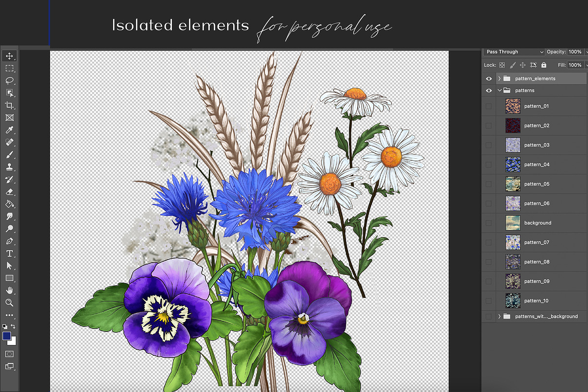This screenshot has width=588, height=392.
Task: Change the screen mode
Action: tap(9, 366)
